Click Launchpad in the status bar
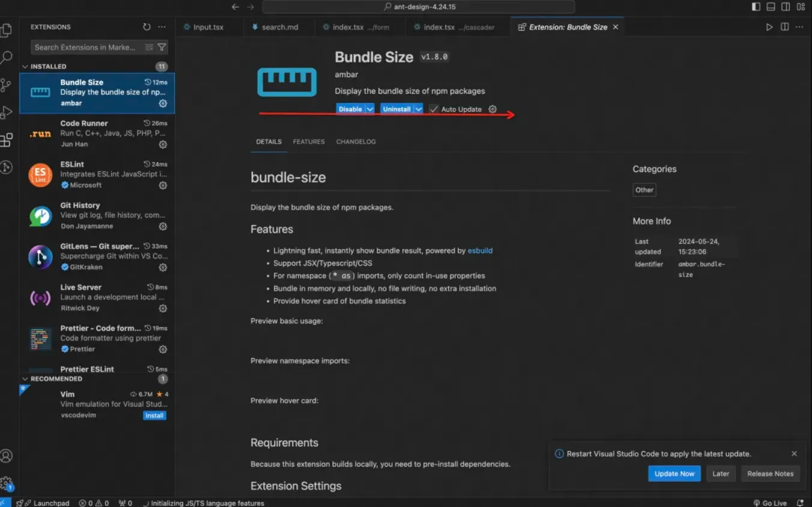The height and width of the screenshot is (507, 812). (43, 503)
